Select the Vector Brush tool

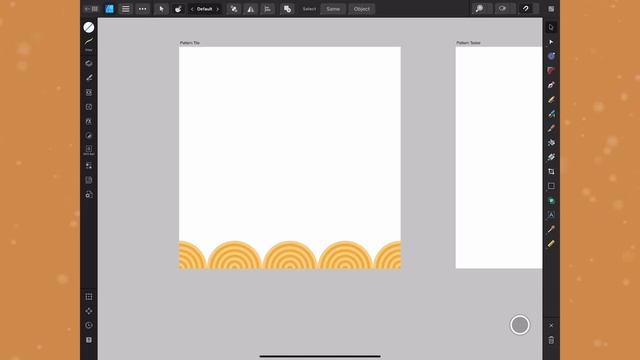(551, 114)
